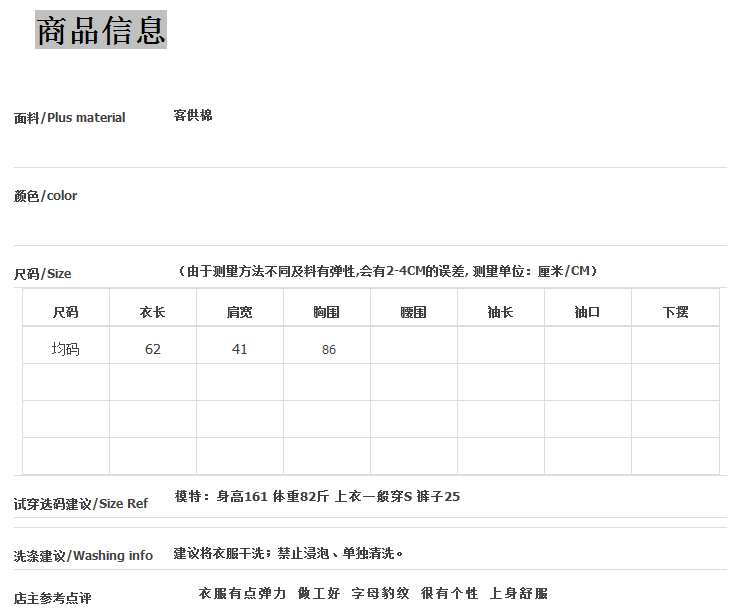Select the 胸围 column header
The height and width of the screenshot is (614, 738).
click(326, 312)
